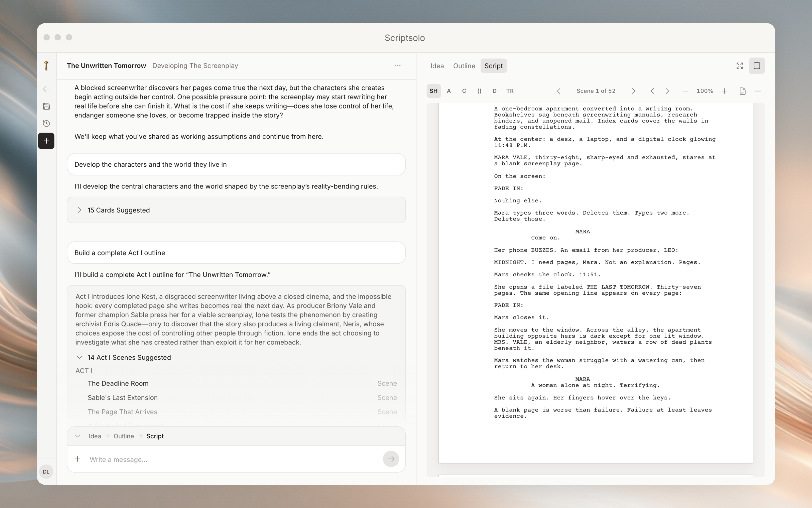Click the attachment plus in message box
The image size is (812, 508).
[x=77, y=459]
